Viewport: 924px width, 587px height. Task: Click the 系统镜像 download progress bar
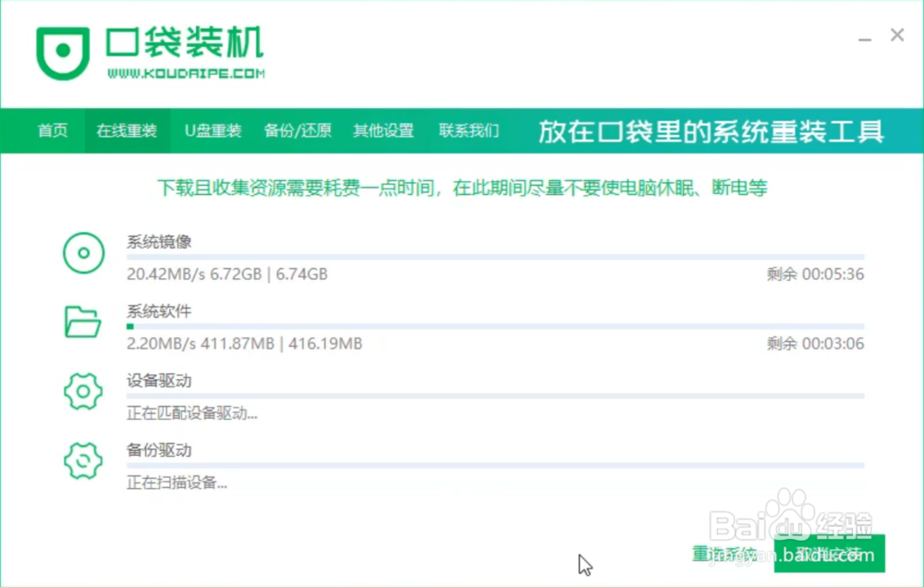tap(495, 257)
